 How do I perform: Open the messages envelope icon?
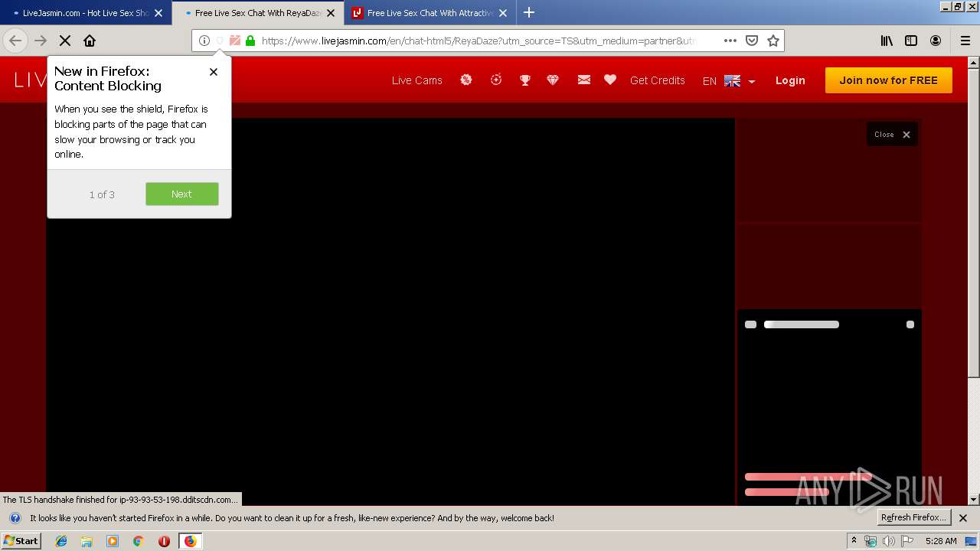click(x=584, y=80)
